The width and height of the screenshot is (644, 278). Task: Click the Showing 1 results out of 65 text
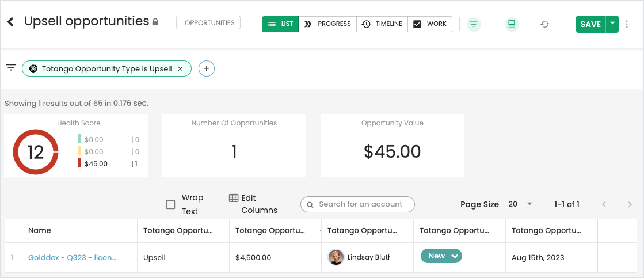[x=77, y=104]
